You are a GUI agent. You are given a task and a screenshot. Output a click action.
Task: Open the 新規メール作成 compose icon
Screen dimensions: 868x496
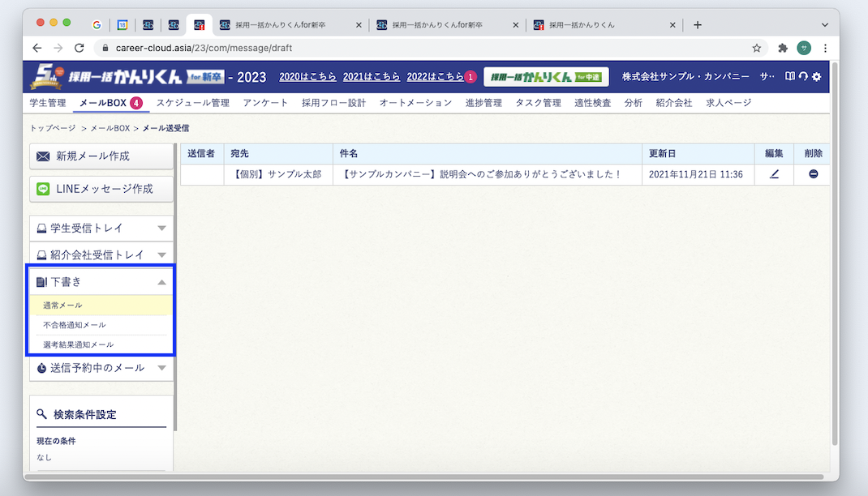click(x=43, y=156)
